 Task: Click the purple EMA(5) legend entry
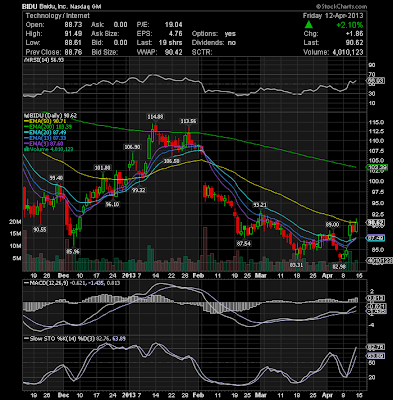point(43,144)
